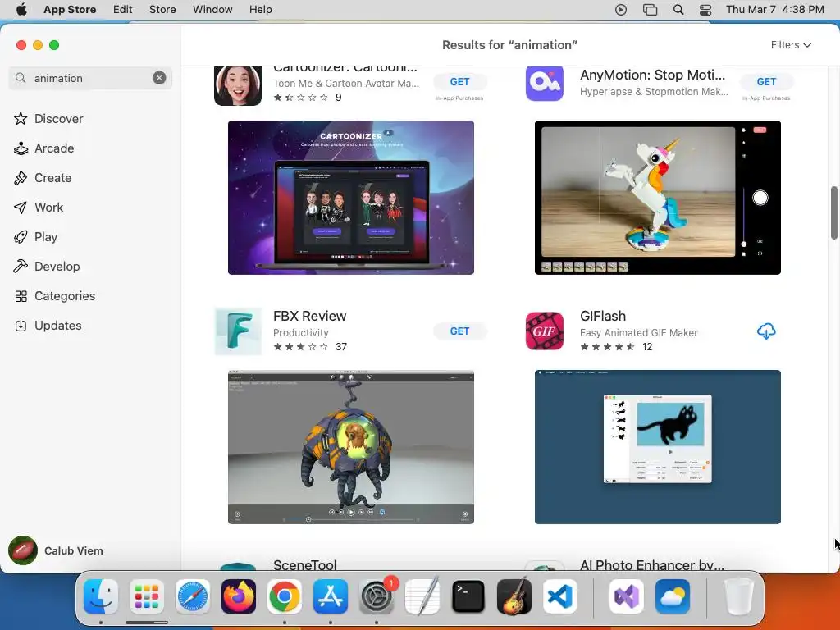Image resolution: width=840 pixels, height=630 pixels.
Task: Click App Store icon in Dock
Action: point(331,596)
